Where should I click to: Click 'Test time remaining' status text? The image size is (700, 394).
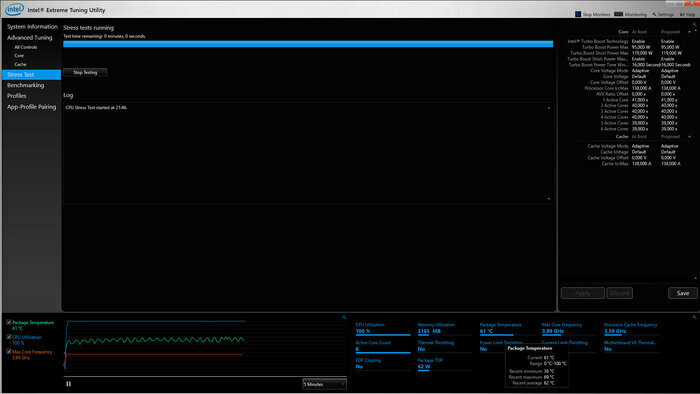[x=104, y=36]
